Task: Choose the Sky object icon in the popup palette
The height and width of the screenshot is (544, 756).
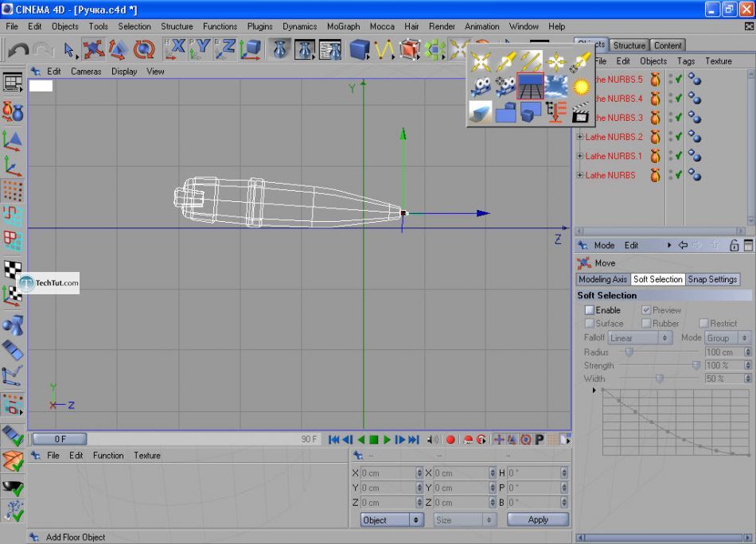Action: coord(555,87)
